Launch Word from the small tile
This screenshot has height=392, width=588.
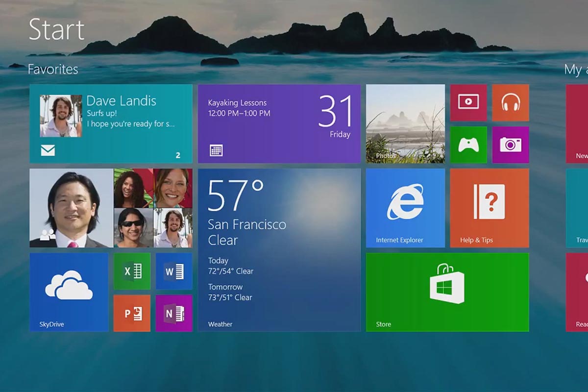(174, 271)
